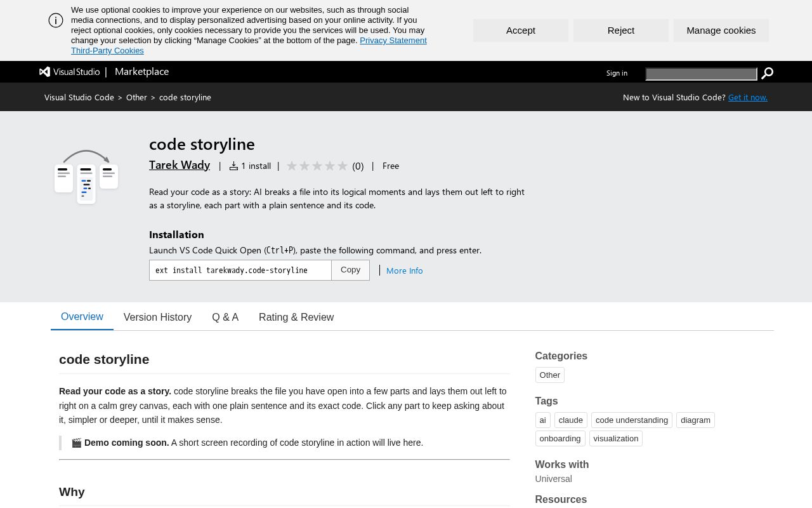This screenshot has height=508, width=812.
Task: Click the code storyline title heading
Action: 202,144
